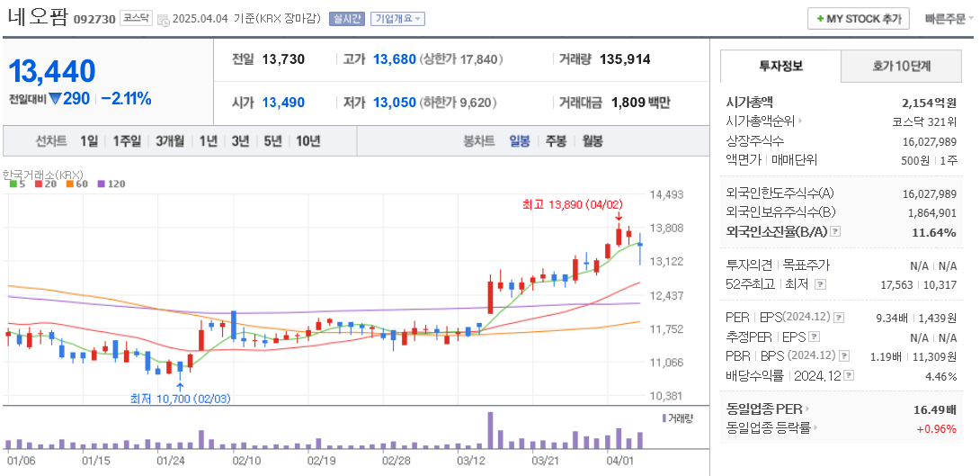Open the 시가총액순위 link
Screen dimensions: 980x476
[x=764, y=121]
